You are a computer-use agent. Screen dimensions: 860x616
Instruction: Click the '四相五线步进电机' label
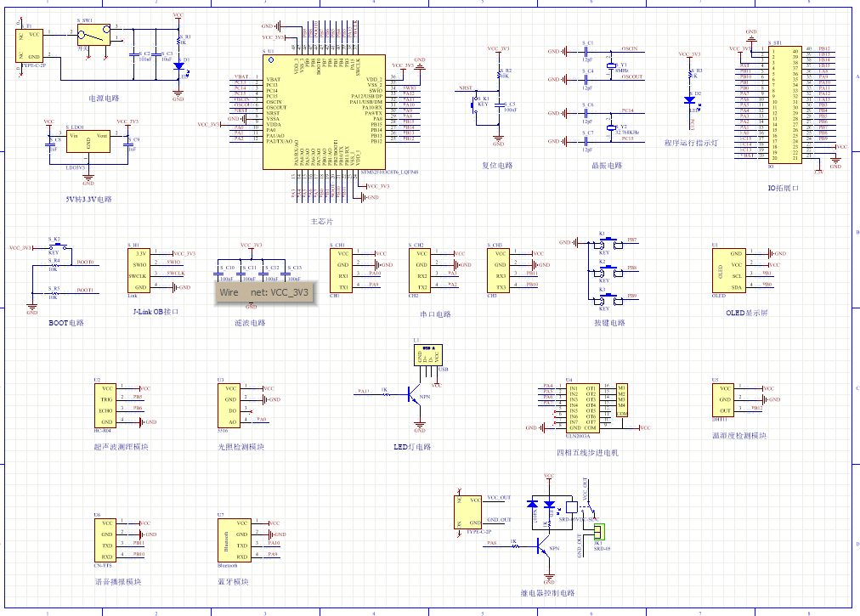(x=587, y=453)
